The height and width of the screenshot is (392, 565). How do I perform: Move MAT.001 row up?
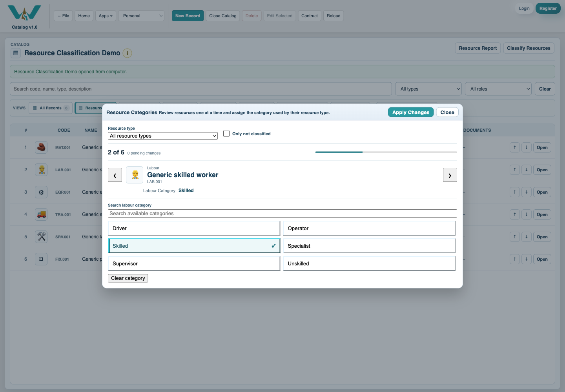(515, 147)
